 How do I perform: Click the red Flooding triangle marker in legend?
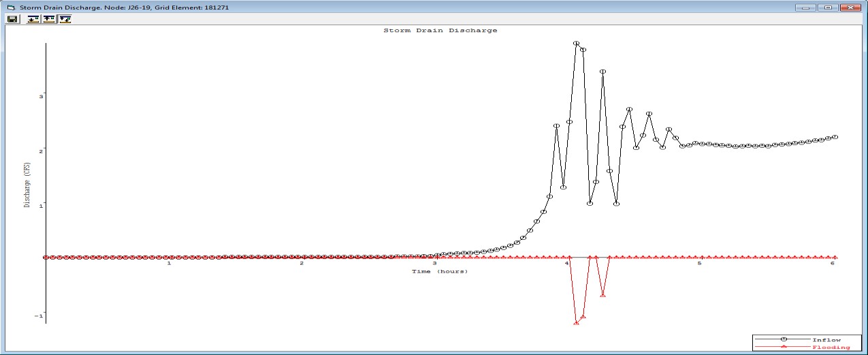click(783, 348)
